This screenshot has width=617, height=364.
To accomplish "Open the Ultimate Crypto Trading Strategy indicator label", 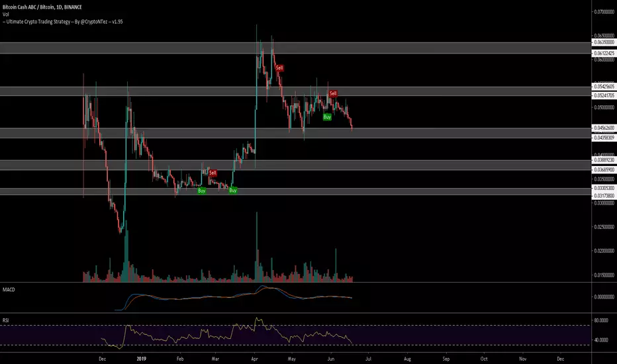I will 63,22.
